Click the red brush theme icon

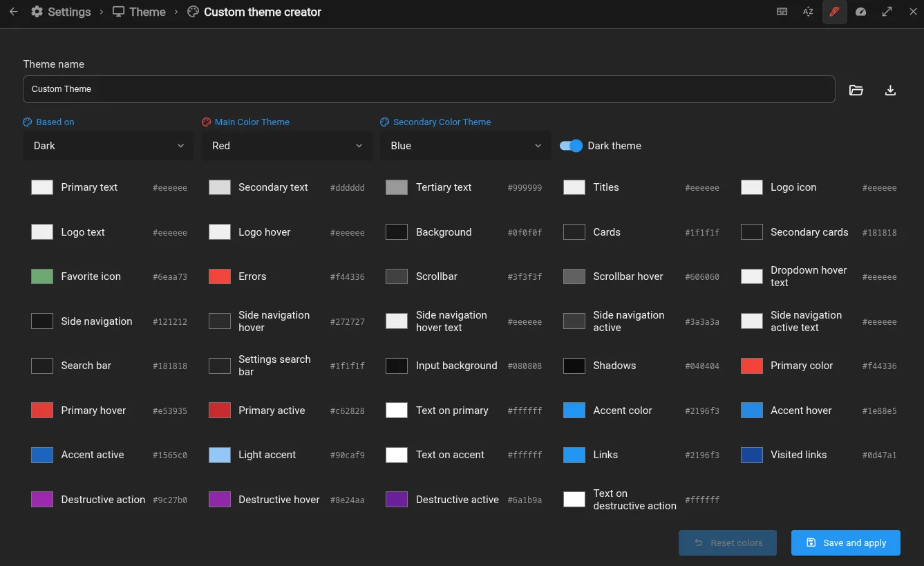[x=835, y=12]
